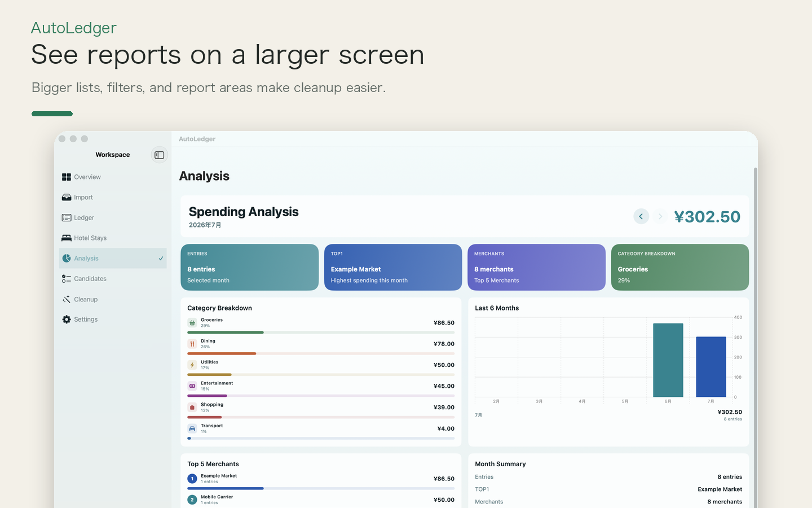Screen dimensions: 812x508
Task: Click the Top 5 Merchants heading
Action: [x=213, y=464]
